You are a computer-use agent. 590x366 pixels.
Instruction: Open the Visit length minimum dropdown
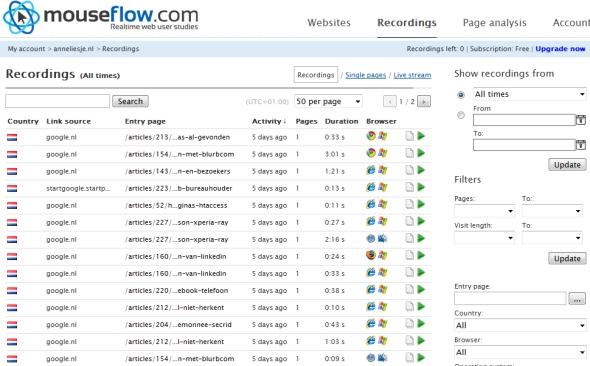tap(485, 238)
